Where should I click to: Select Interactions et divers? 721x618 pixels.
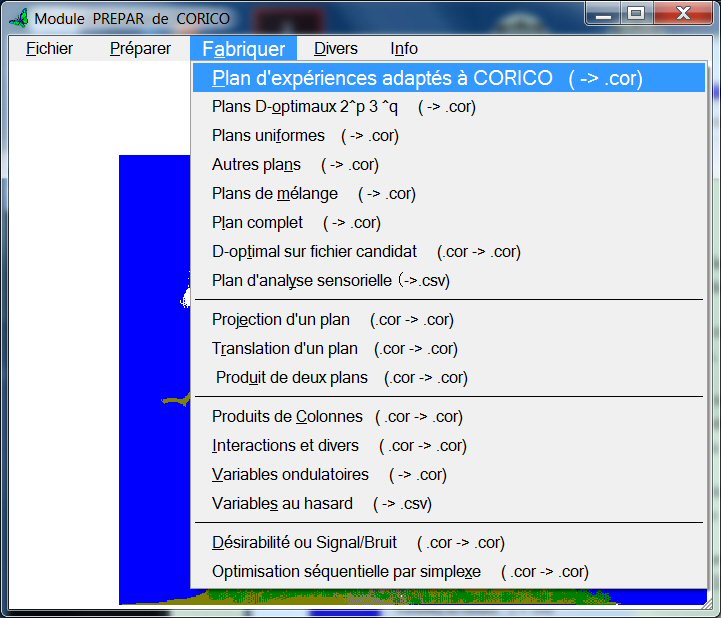click(x=449, y=446)
